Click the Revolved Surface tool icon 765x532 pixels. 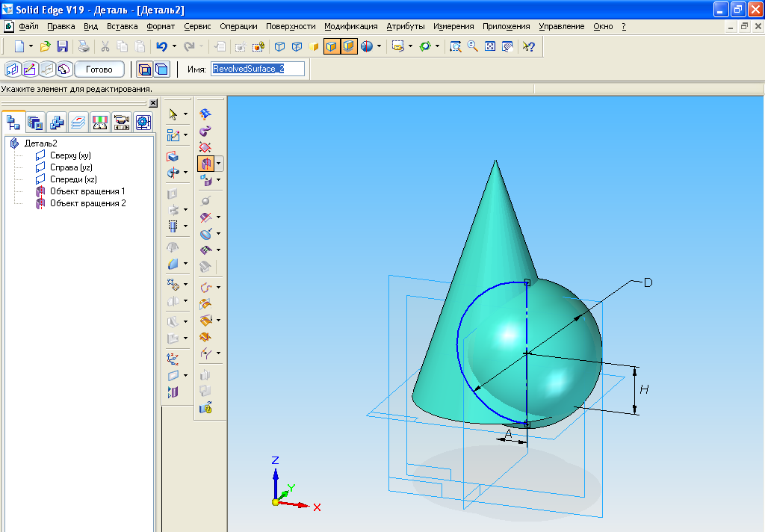pyautogui.click(x=205, y=163)
